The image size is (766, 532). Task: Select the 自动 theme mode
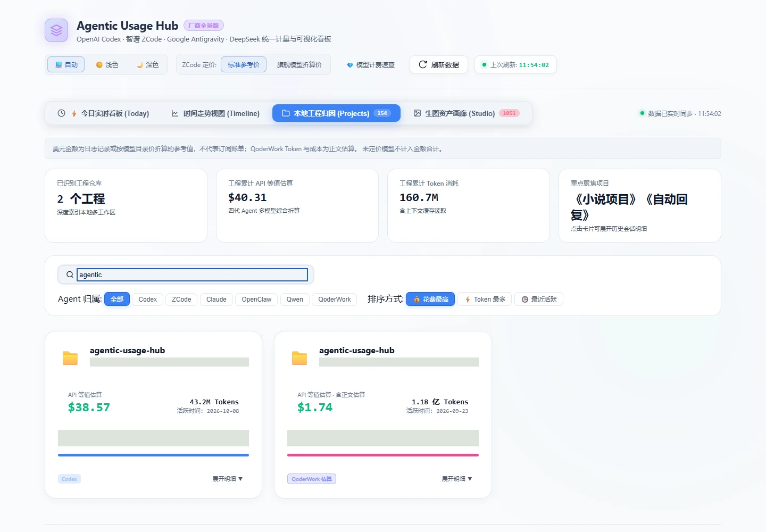pyautogui.click(x=66, y=65)
